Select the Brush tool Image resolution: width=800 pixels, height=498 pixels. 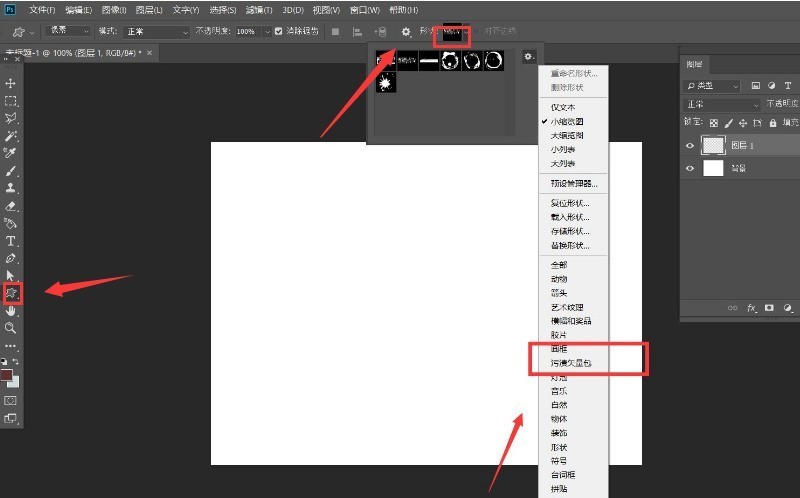pos(10,170)
